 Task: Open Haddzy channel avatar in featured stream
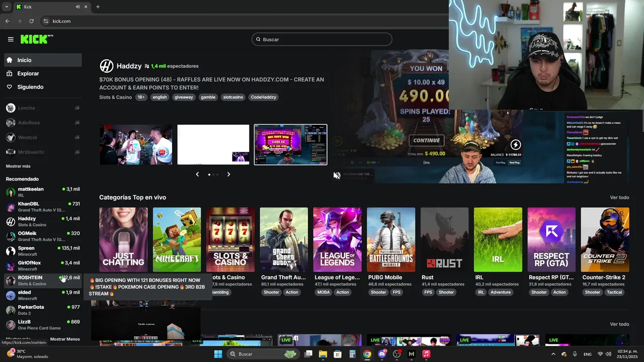point(106,66)
